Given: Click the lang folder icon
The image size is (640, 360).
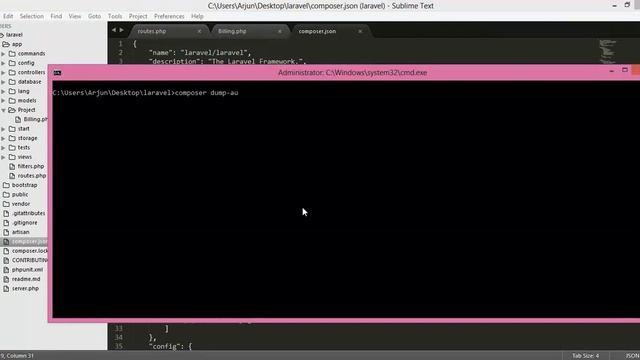Looking at the screenshot, I should (12, 91).
